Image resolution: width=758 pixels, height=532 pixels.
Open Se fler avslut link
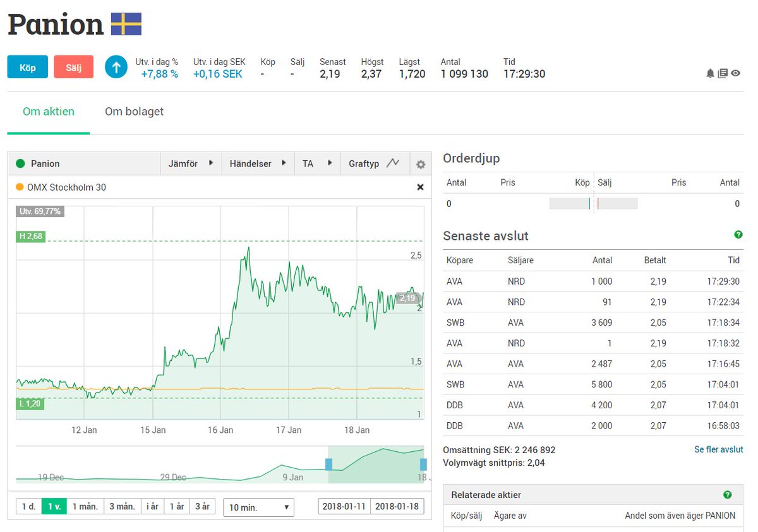719,450
